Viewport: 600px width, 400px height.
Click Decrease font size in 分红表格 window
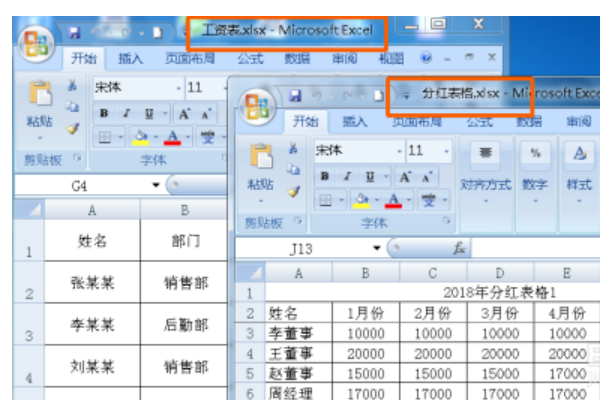pyautogui.click(x=427, y=177)
